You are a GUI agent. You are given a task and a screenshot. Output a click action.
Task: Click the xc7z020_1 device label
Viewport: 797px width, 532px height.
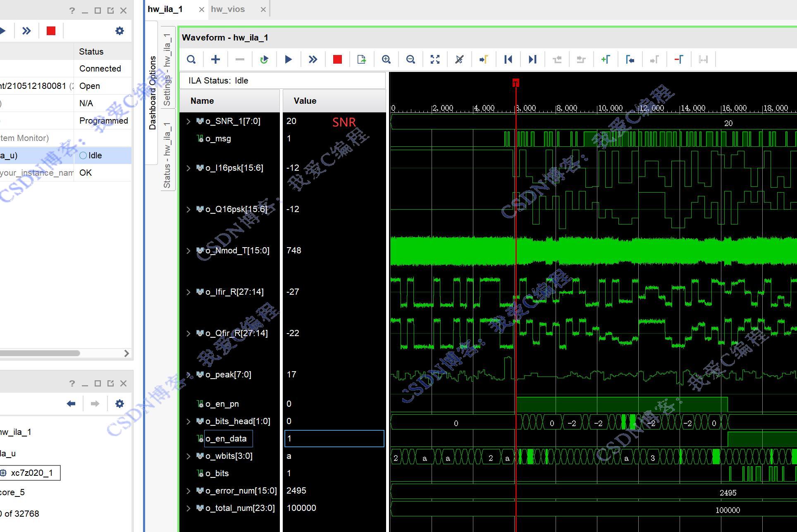tap(32, 473)
